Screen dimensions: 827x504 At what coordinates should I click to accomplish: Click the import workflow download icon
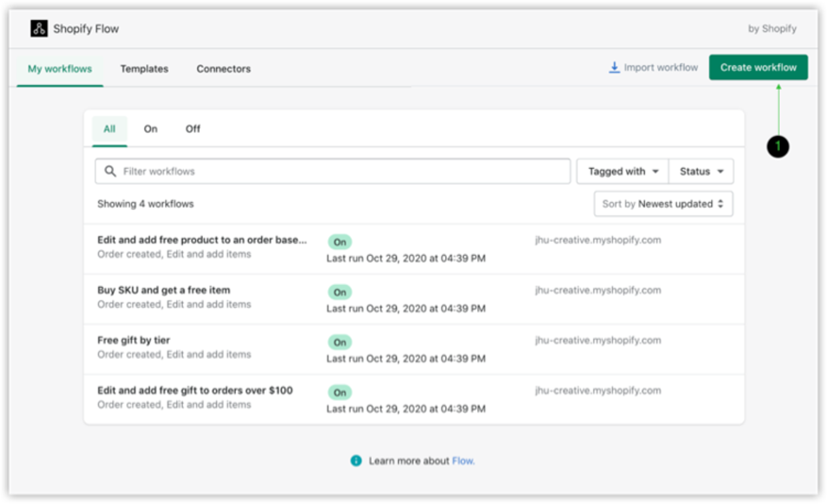point(614,67)
